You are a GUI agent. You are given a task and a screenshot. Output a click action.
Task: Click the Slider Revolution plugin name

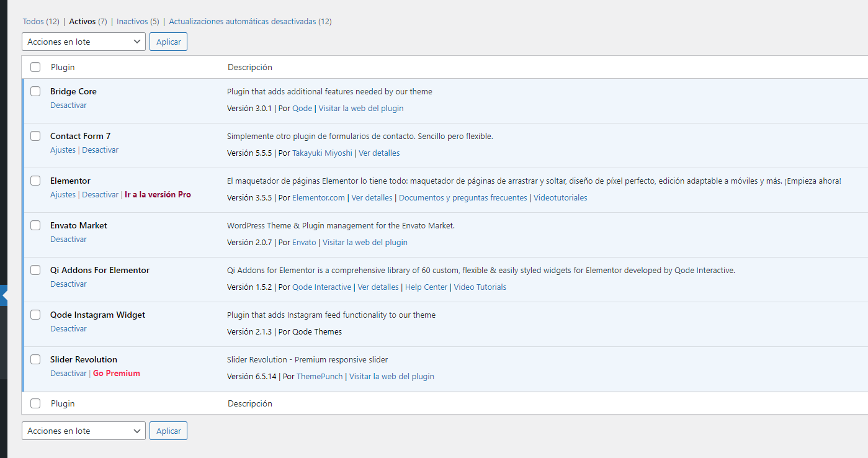[x=84, y=359]
